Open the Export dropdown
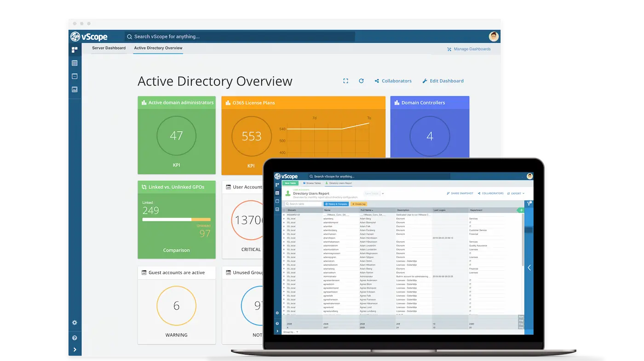 pyautogui.click(x=516, y=193)
